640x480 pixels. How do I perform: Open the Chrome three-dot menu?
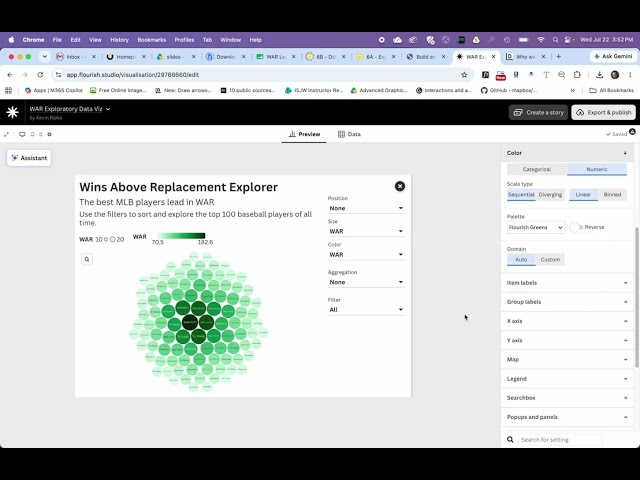630,75
